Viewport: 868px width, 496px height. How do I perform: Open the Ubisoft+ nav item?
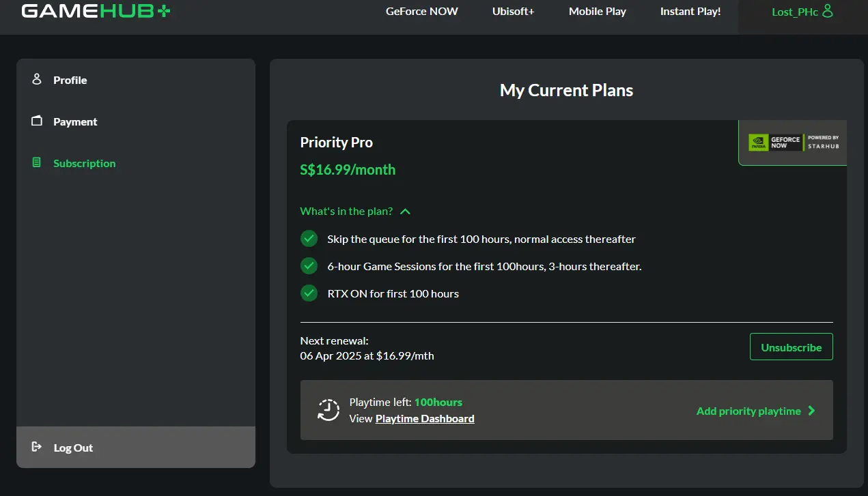[x=513, y=12]
